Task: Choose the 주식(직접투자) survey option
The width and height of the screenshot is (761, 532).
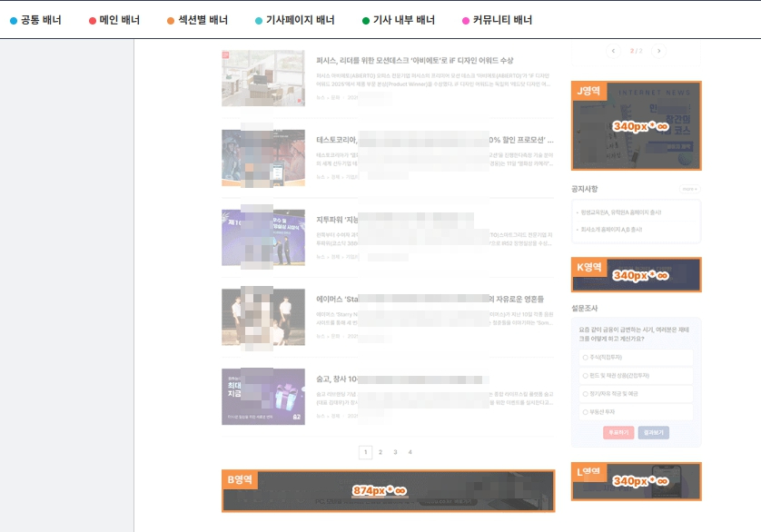Action: tap(637, 358)
